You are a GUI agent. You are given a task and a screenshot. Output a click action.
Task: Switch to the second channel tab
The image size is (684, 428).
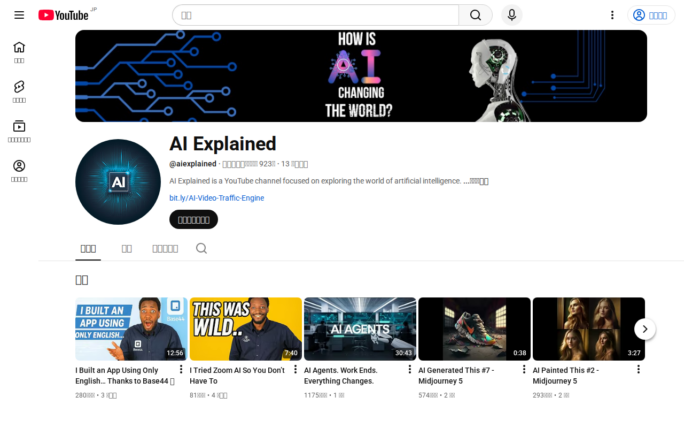(127, 248)
